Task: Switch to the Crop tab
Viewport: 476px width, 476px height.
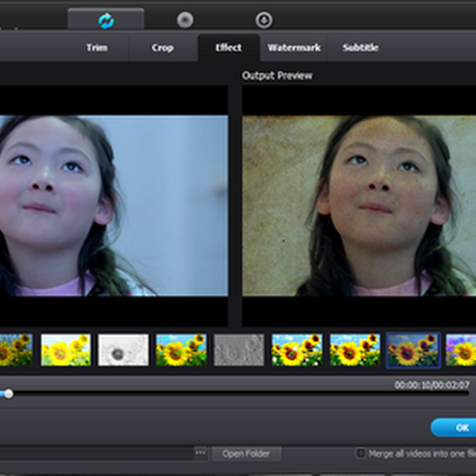Action: click(x=162, y=48)
